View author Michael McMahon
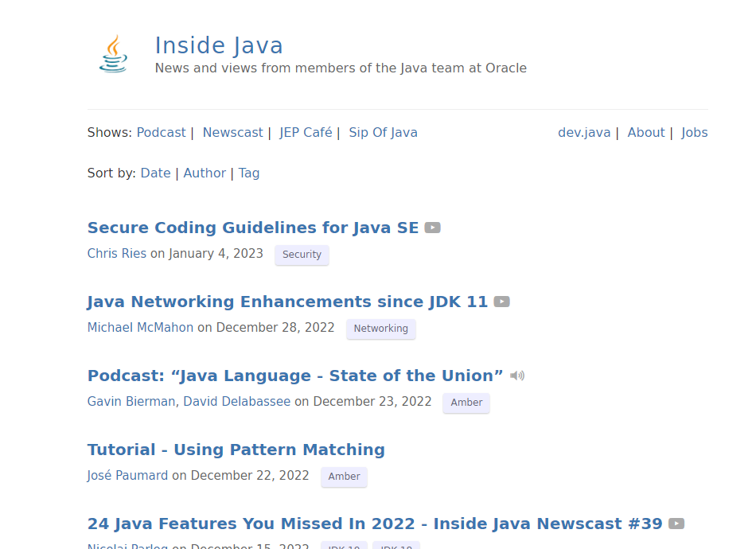 point(140,328)
